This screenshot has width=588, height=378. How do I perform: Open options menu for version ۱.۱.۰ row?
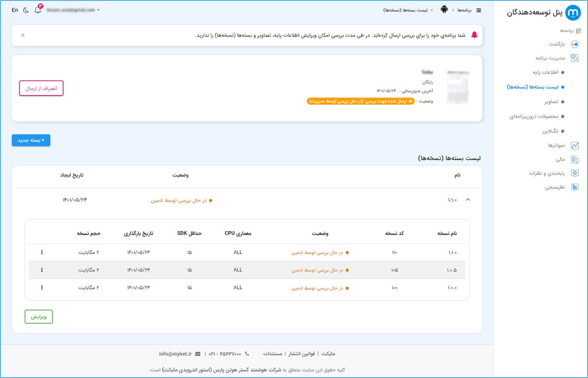42,252
